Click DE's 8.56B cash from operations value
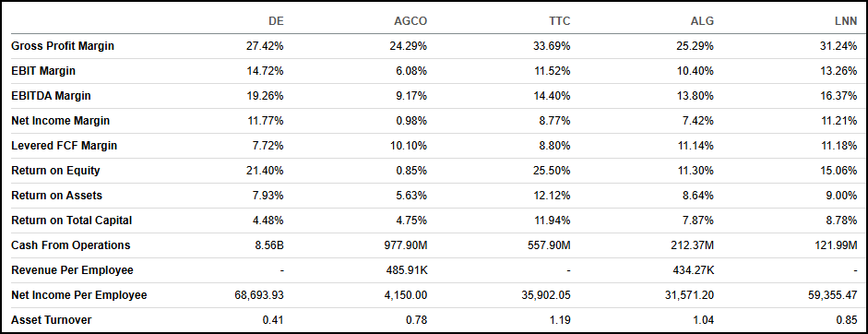The image size is (868, 334). point(269,245)
